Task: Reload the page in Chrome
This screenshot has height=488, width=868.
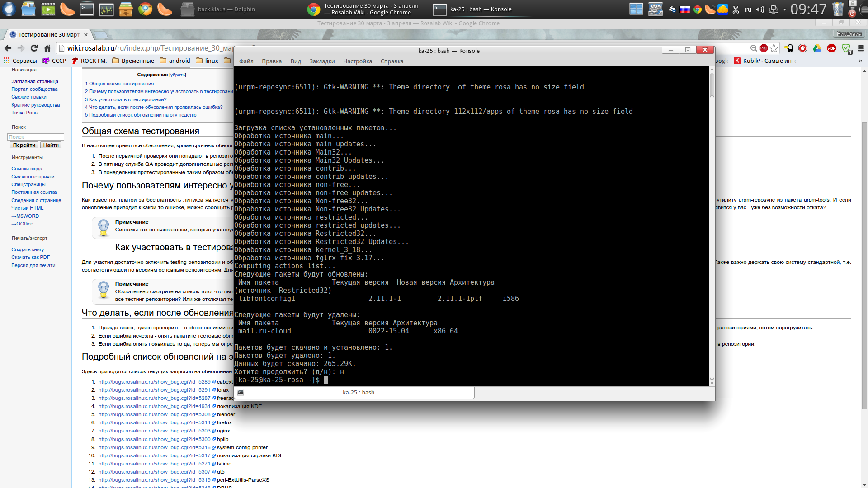Action: [x=34, y=48]
